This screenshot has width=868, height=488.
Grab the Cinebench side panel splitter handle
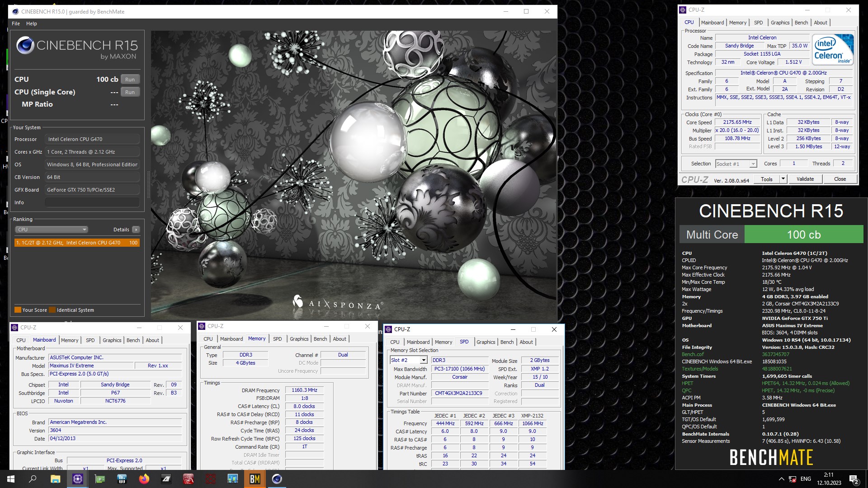coord(148,184)
